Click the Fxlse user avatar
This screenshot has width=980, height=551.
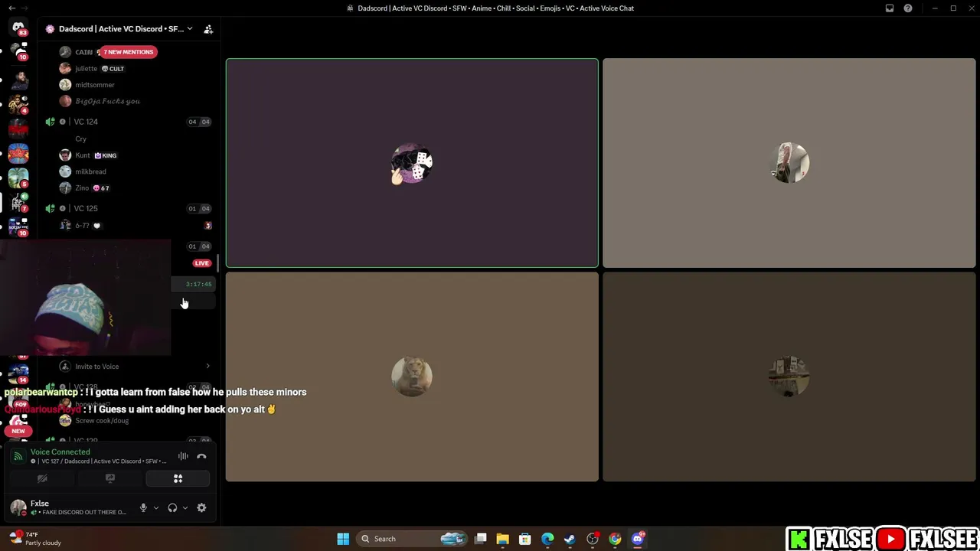coord(18,507)
